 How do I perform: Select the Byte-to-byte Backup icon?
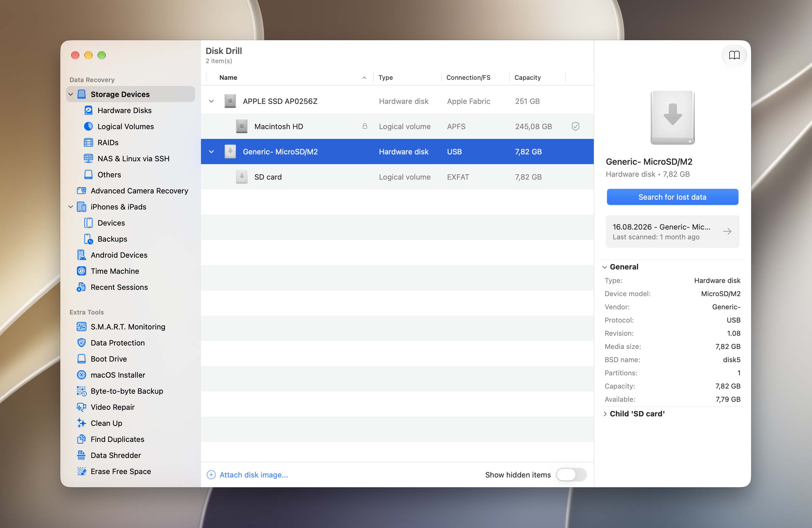point(82,391)
